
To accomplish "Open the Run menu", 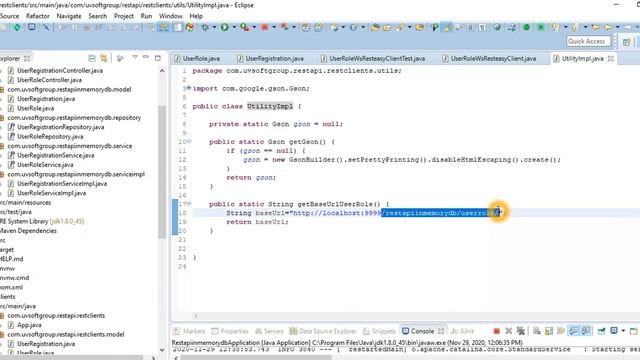I will [146, 16].
